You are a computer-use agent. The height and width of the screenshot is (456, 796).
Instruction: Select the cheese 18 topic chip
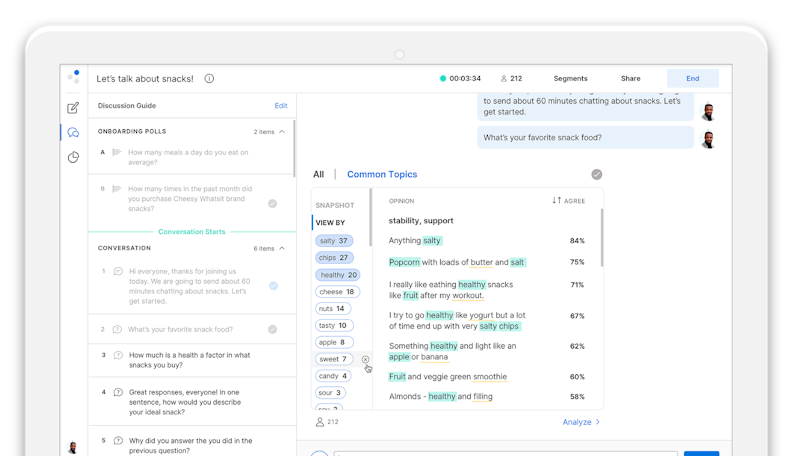coord(337,291)
